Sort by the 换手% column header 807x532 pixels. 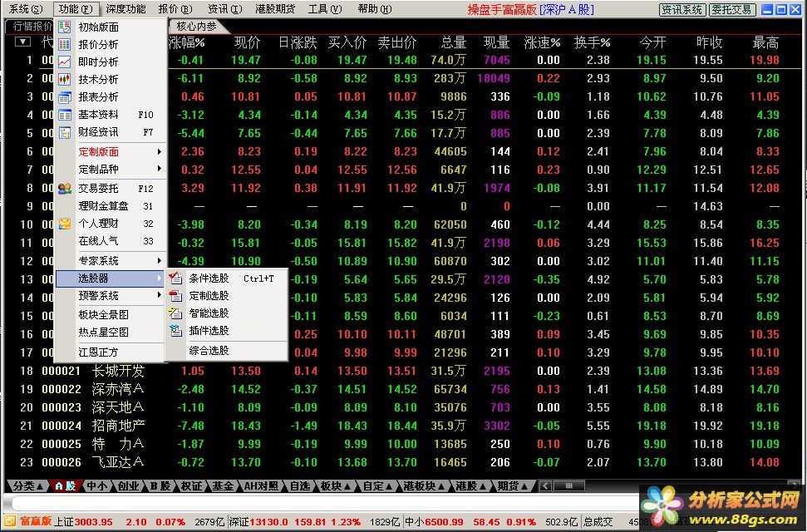[593, 42]
